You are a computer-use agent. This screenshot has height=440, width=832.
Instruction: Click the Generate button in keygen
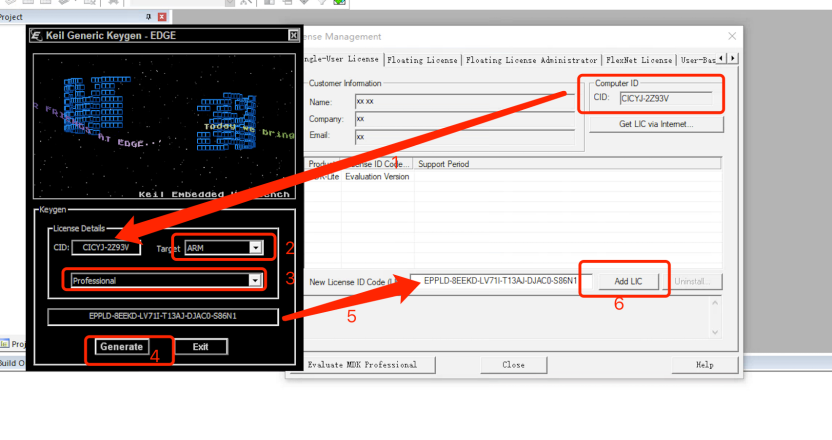coord(122,347)
